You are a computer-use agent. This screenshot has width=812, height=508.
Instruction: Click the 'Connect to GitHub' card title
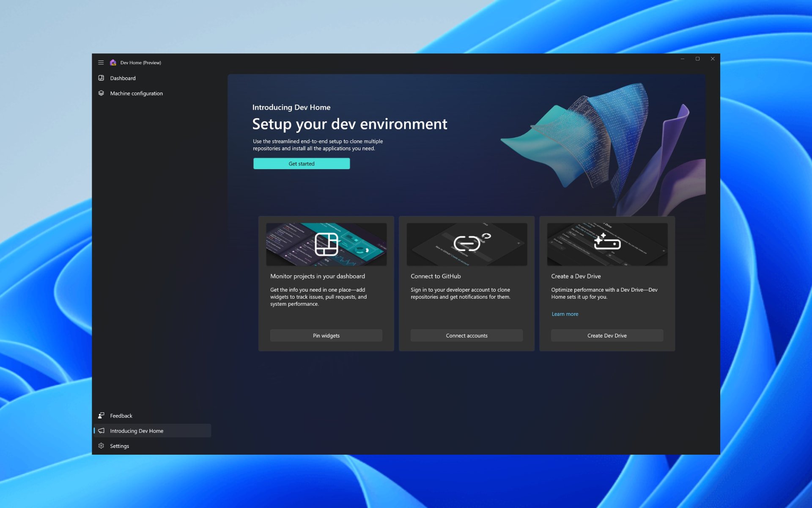436,276
